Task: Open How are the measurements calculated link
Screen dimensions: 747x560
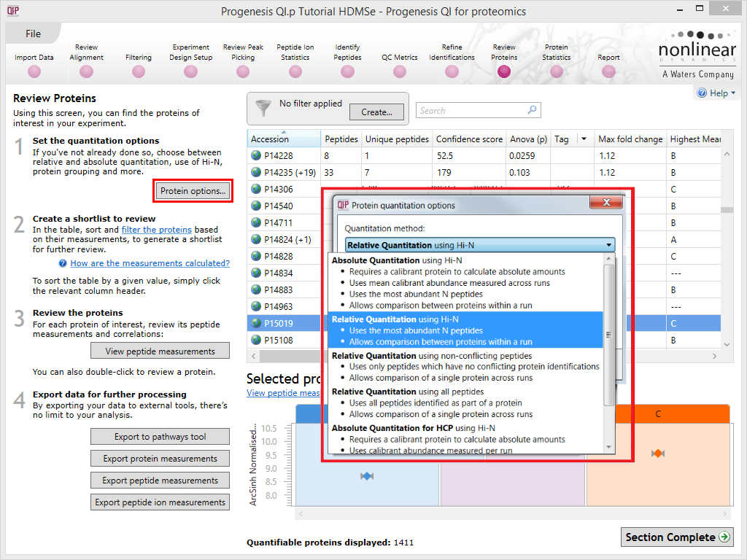Action: point(150,263)
